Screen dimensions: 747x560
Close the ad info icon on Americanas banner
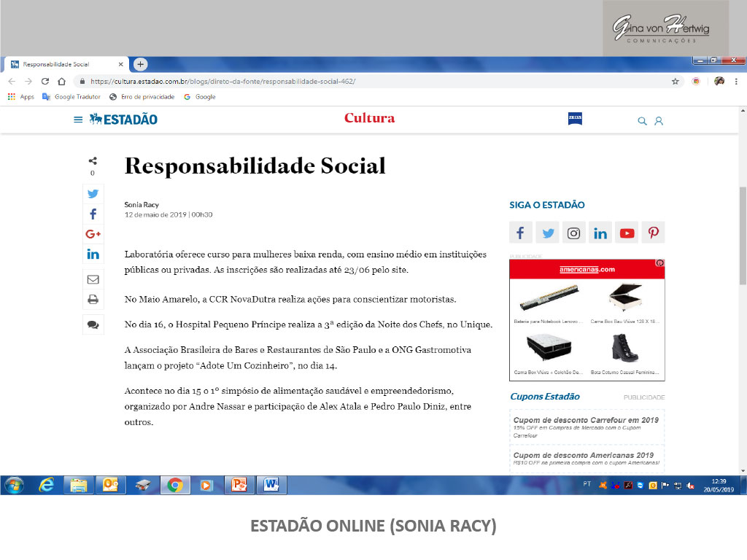[659, 262]
